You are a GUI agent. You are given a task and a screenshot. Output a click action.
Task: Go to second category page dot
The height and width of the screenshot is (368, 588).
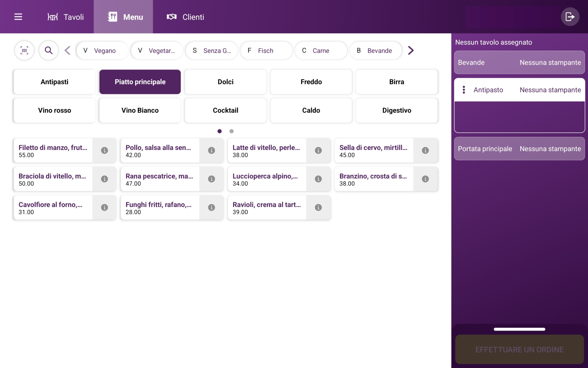(x=232, y=131)
